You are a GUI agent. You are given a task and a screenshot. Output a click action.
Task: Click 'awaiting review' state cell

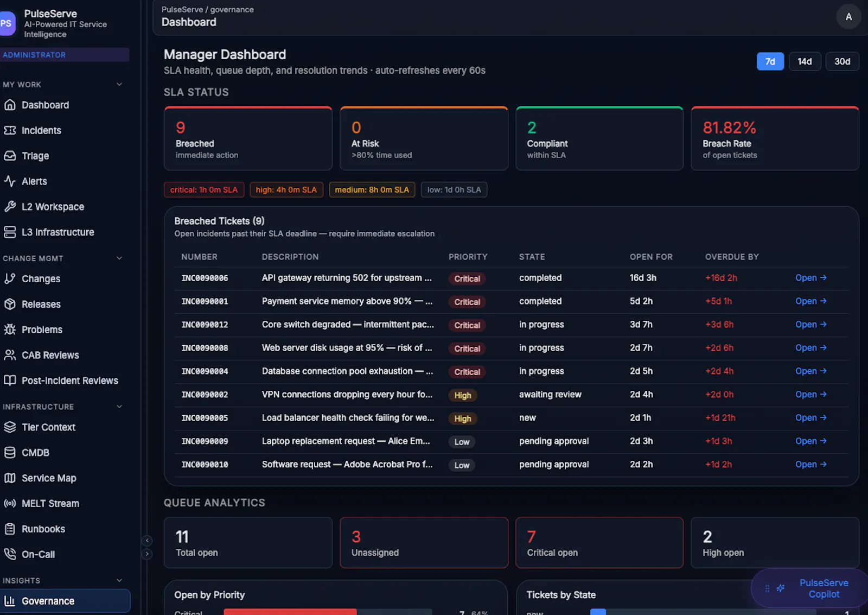pyautogui.click(x=550, y=395)
